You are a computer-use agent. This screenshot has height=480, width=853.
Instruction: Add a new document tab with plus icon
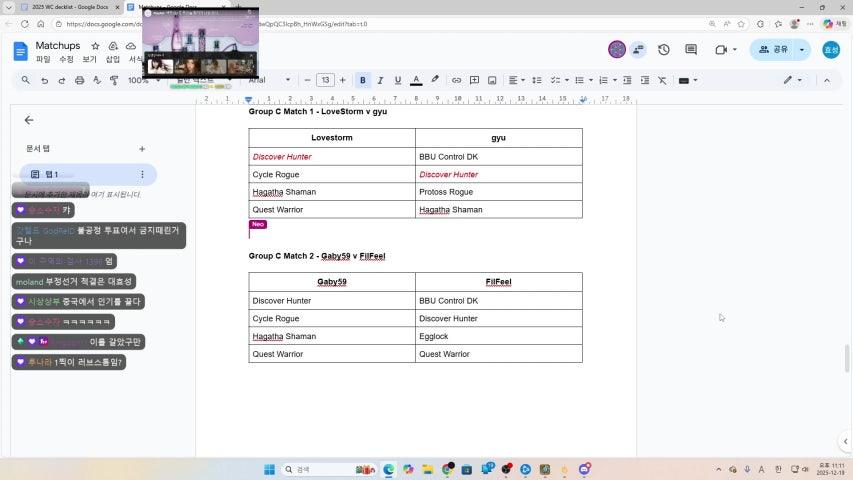142,149
